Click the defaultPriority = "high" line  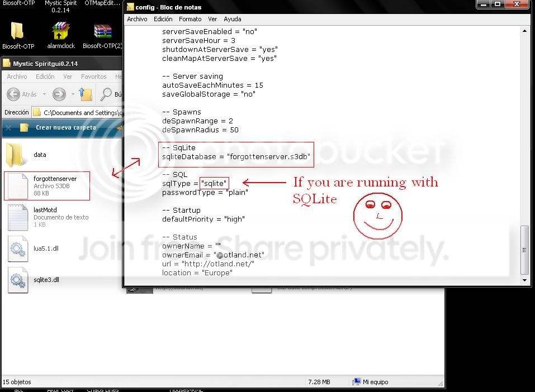tap(203, 219)
